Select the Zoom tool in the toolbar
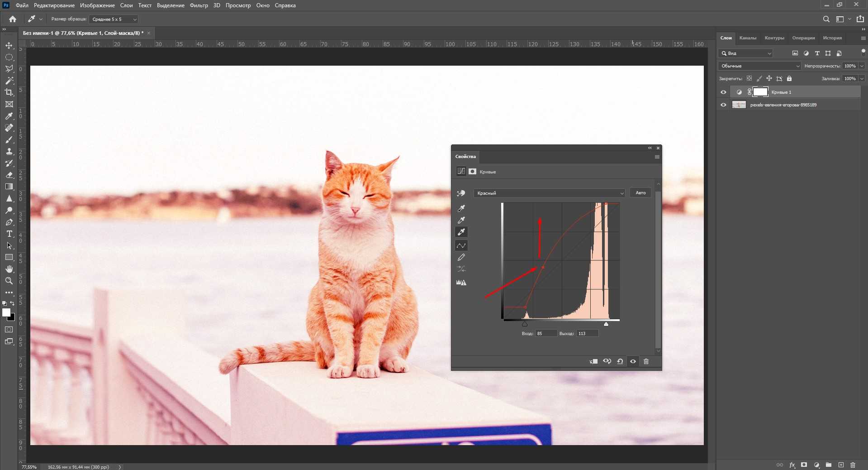This screenshot has height=470, width=868. pyautogui.click(x=9, y=281)
